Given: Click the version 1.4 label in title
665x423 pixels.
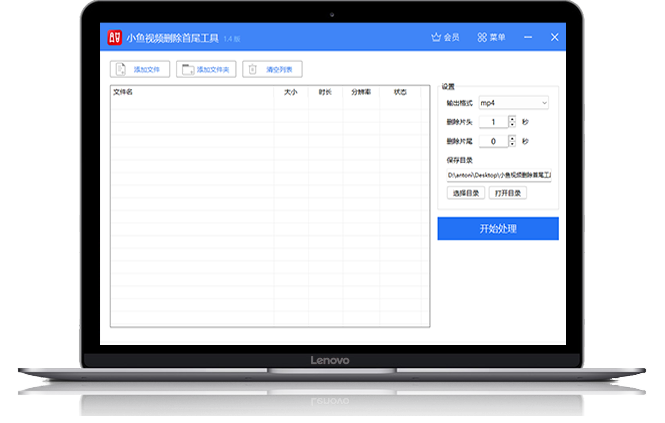Looking at the screenshot, I should 232,39.
